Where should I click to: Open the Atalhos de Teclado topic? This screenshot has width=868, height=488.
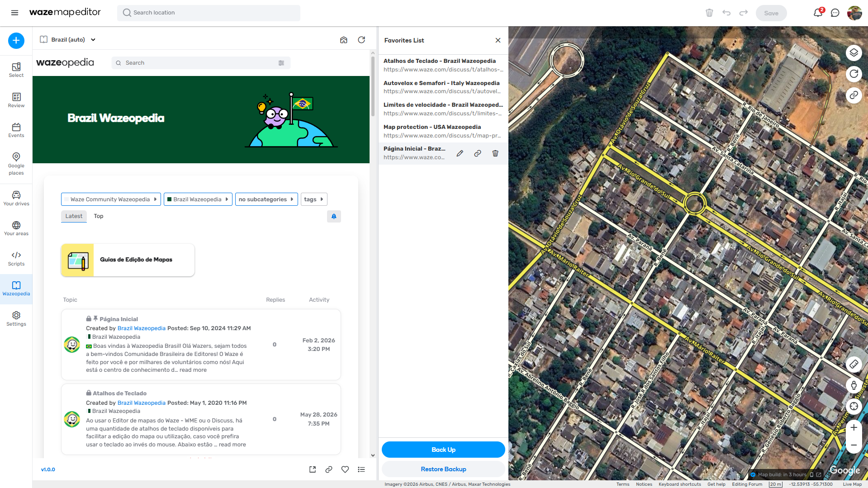[x=119, y=393]
